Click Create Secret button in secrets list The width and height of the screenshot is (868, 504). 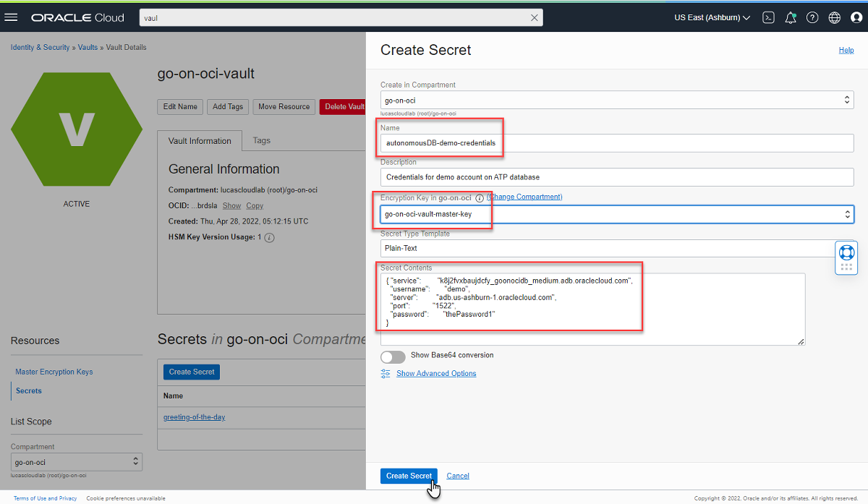point(192,372)
